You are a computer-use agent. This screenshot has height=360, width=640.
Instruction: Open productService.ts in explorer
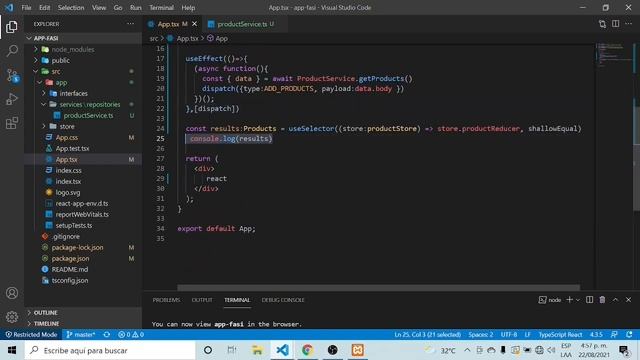point(88,115)
